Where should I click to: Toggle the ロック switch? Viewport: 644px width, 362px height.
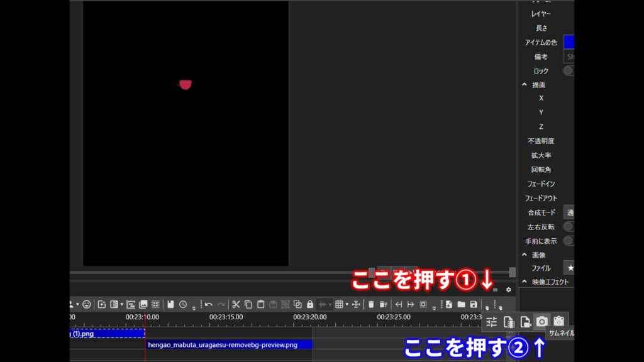point(569,70)
